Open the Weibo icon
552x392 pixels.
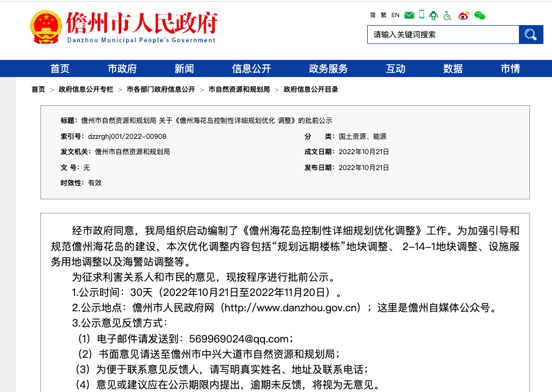pos(464,15)
